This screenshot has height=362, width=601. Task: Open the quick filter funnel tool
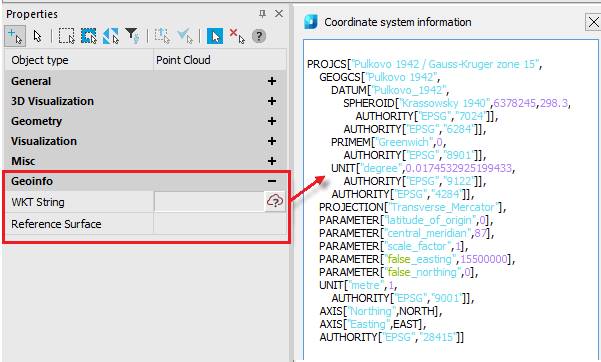pyautogui.click(x=133, y=36)
